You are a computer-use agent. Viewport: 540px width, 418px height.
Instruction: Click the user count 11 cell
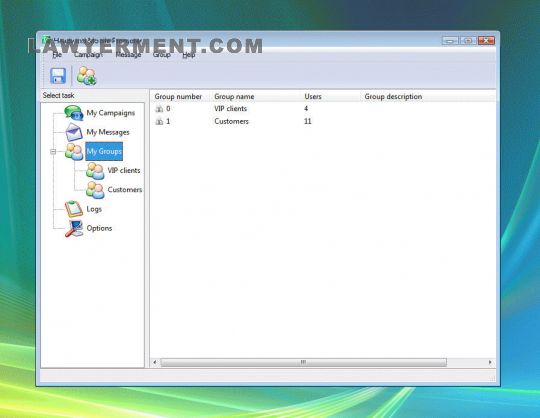point(308,122)
